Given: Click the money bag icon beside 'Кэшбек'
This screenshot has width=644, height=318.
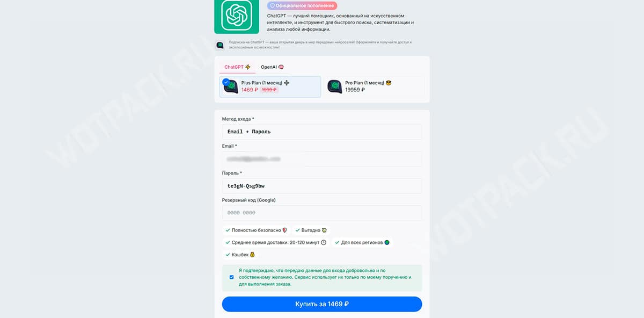Looking at the screenshot, I should pyautogui.click(x=252, y=255).
